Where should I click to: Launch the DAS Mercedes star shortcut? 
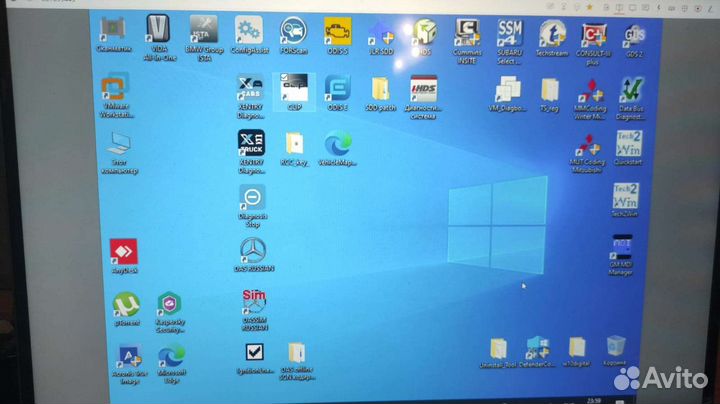coord(254,250)
